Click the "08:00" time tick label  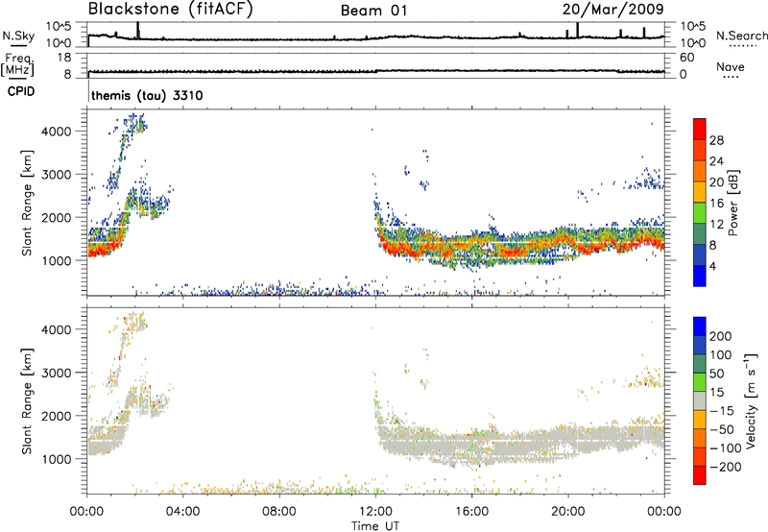(278, 512)
